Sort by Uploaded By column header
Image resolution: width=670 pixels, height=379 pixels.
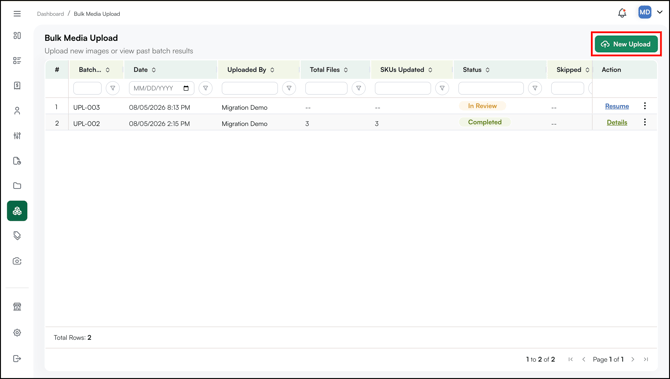250,70
